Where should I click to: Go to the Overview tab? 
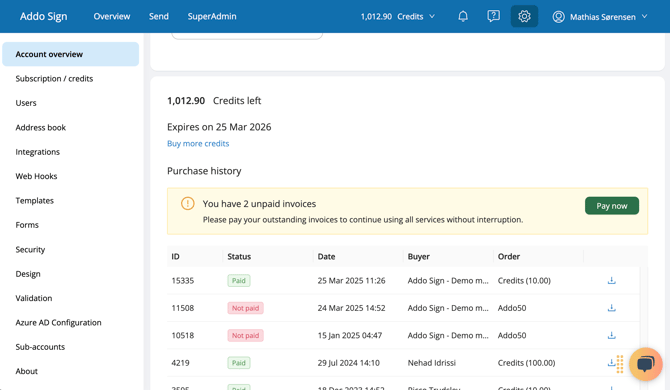[x=112, y=16]
